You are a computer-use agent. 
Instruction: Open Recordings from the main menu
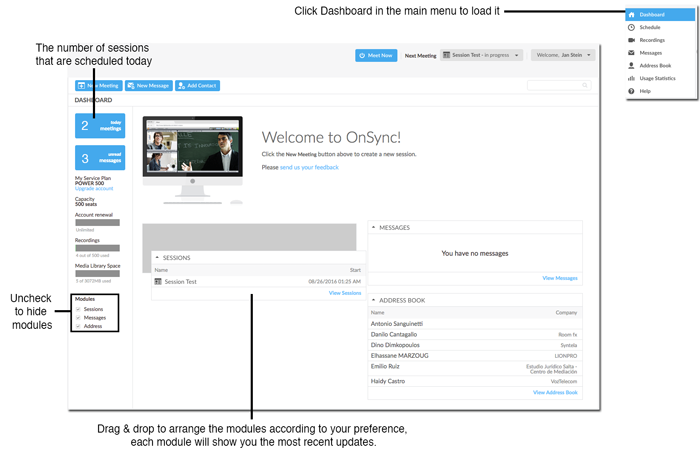[660, 40]
